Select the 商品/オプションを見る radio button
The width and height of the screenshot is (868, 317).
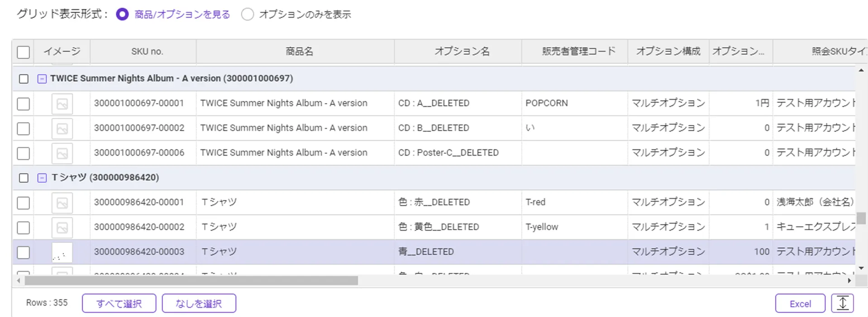[122, 14]
